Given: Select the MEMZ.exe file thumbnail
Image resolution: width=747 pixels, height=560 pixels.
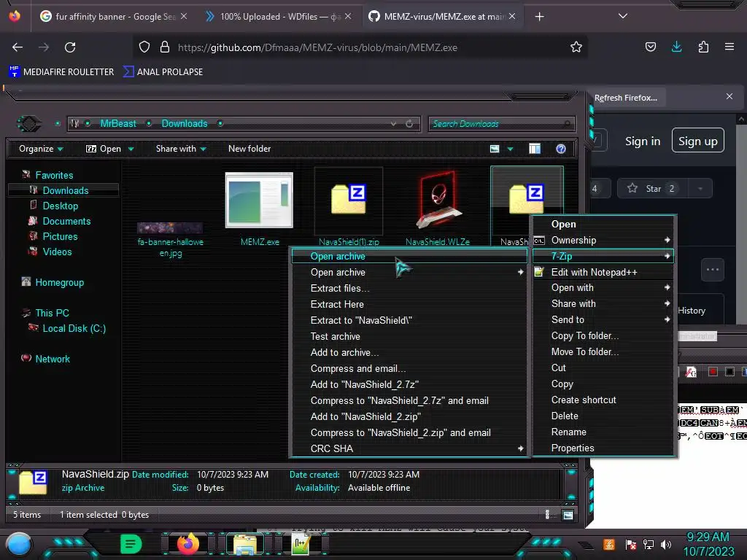Looking at the screenshot, I should [259, 200].
